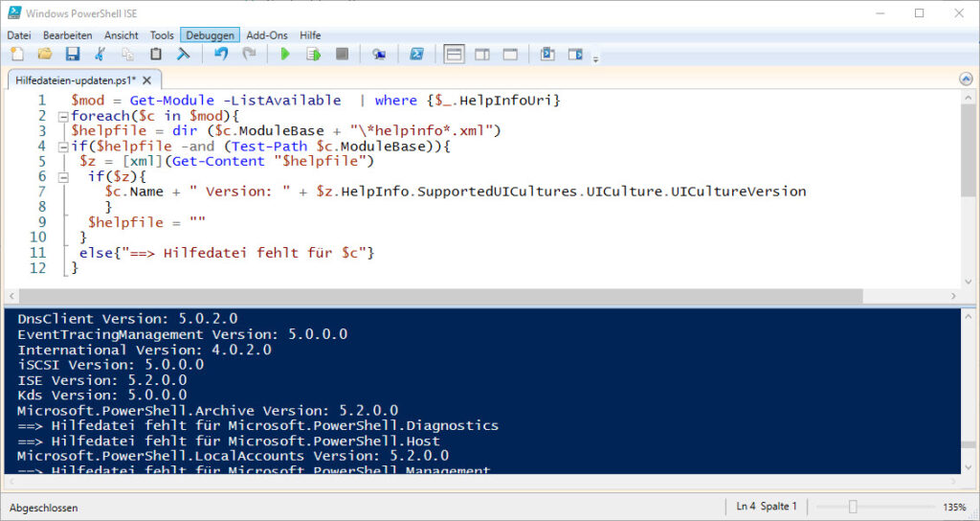980x521 pixels.
Task: Clear the console pane with the wiper icon
Action: click(x=183, y=55)
